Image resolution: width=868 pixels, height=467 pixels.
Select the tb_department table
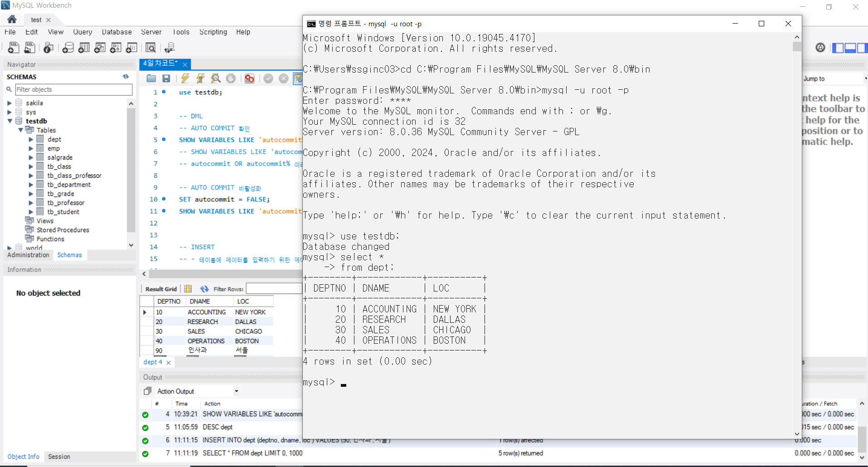click(x=69, y=185)
